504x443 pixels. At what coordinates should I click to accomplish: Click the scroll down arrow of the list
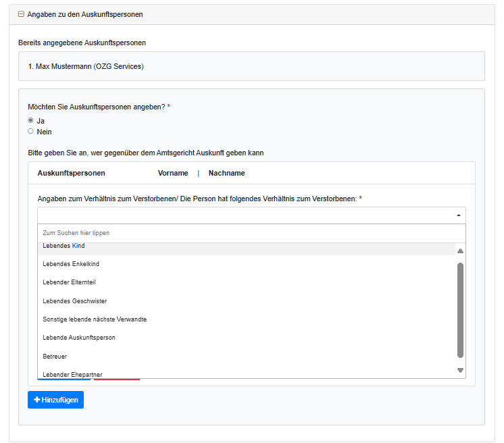(460, 370)
